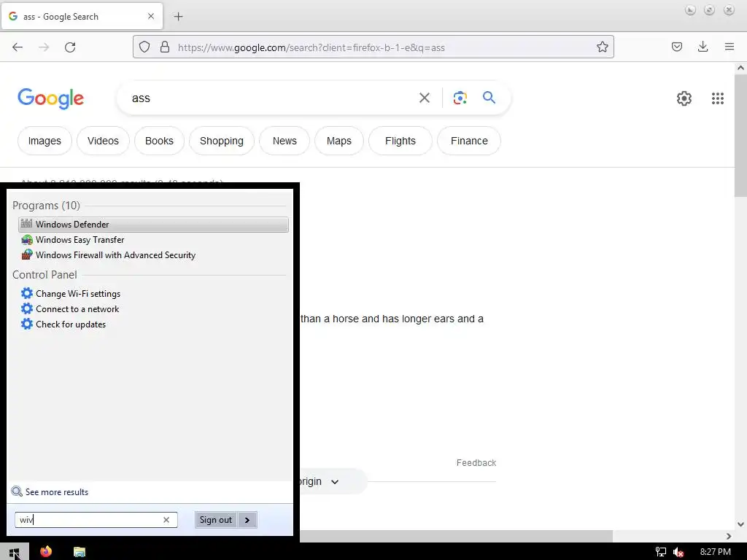
Task: Bookmark this page with the star icon
Action: 602,47
